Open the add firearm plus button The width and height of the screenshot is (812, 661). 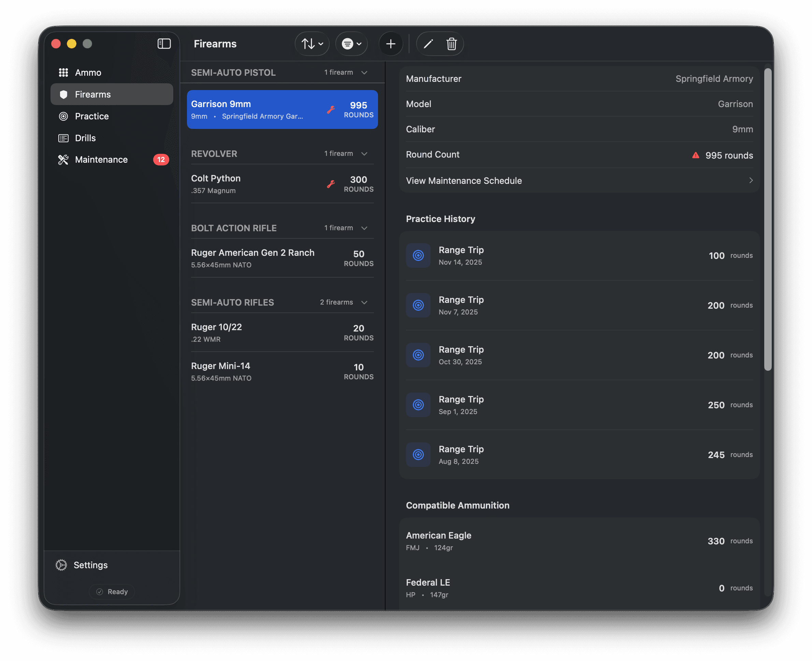tap(391, 44)
